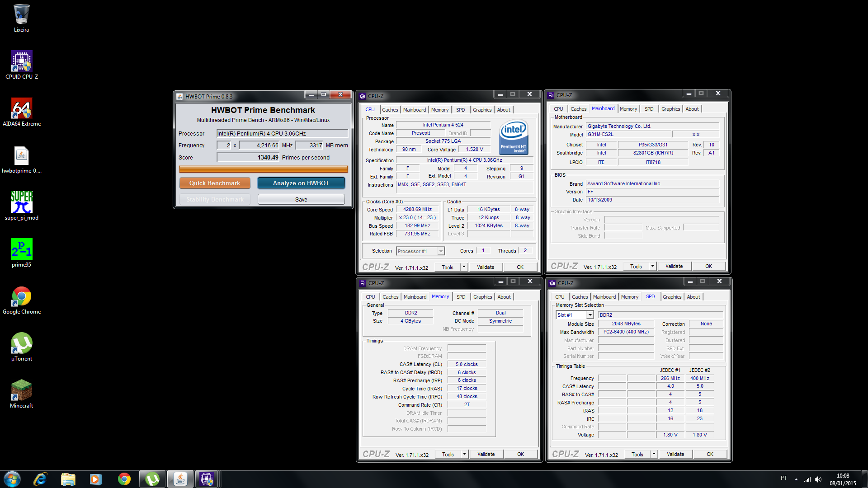Open Windows Media Player taskbar icon
This screenshot has height=488, width=868.
[96, 479]
